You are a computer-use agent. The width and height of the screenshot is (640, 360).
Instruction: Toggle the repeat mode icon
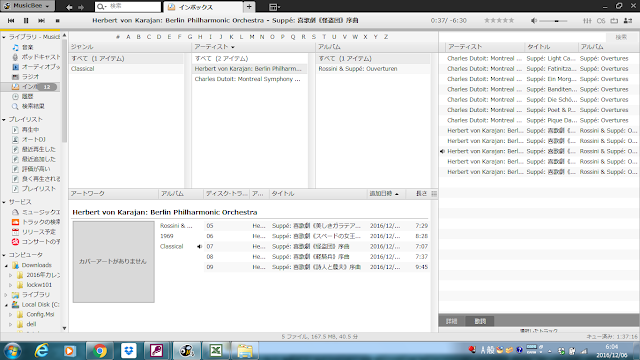coord(614,20)
